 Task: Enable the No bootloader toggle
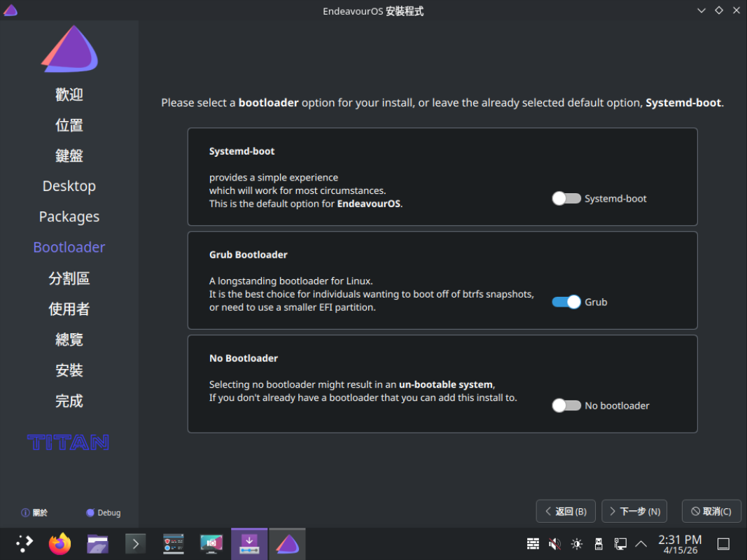pos(566,406)
